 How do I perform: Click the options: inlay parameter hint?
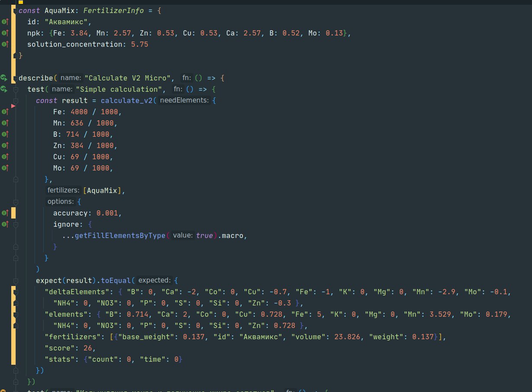(61, 202)
